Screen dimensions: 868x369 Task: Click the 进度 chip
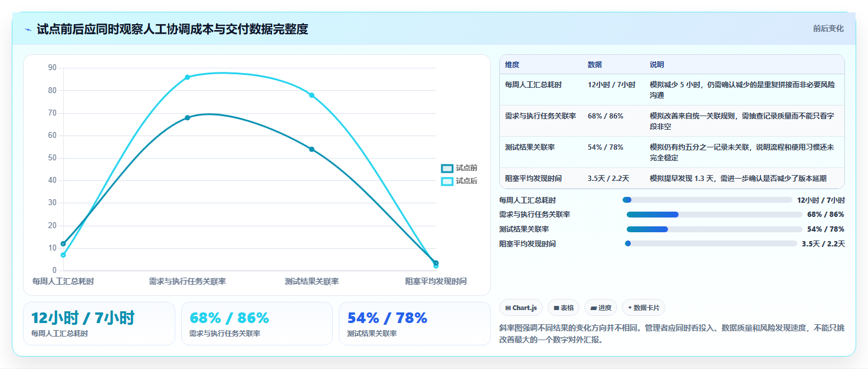[x=601, y=308]
